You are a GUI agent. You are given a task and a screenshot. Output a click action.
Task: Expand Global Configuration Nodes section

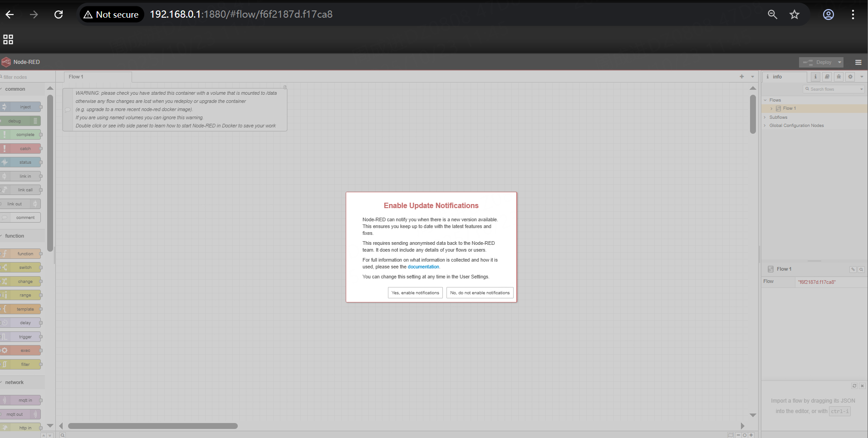765,126
